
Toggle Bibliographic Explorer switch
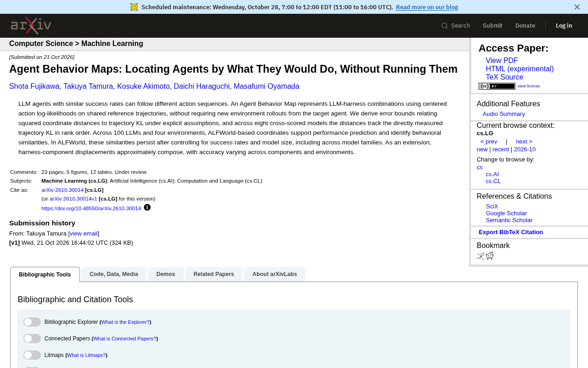click(32, 322)
